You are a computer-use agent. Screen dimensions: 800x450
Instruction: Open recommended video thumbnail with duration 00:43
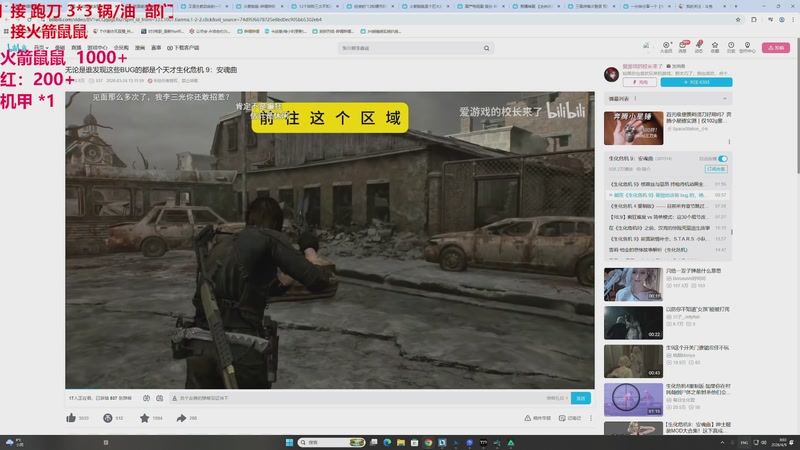[x=634, y=361]
